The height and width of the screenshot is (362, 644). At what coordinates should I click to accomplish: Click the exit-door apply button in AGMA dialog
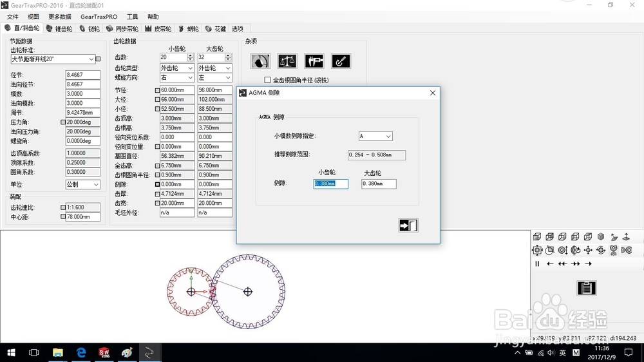[408, 225]
